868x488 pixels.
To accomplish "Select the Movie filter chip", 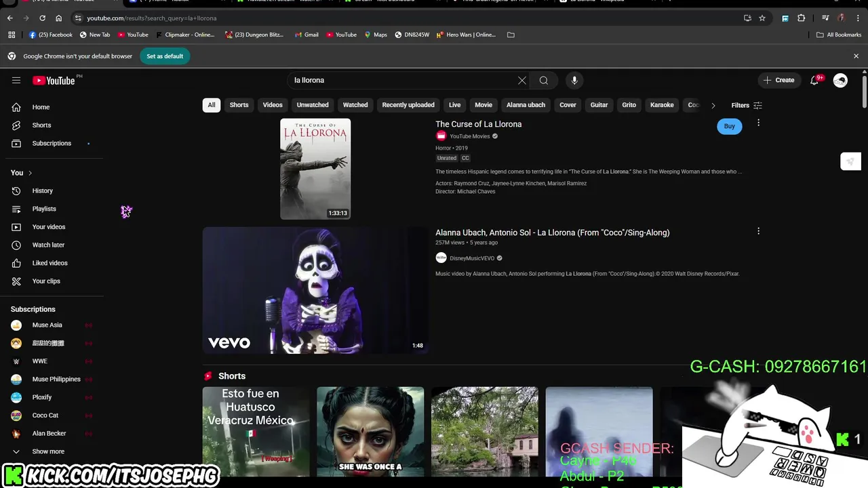I will pyautogui.click(x=484, y=105).
